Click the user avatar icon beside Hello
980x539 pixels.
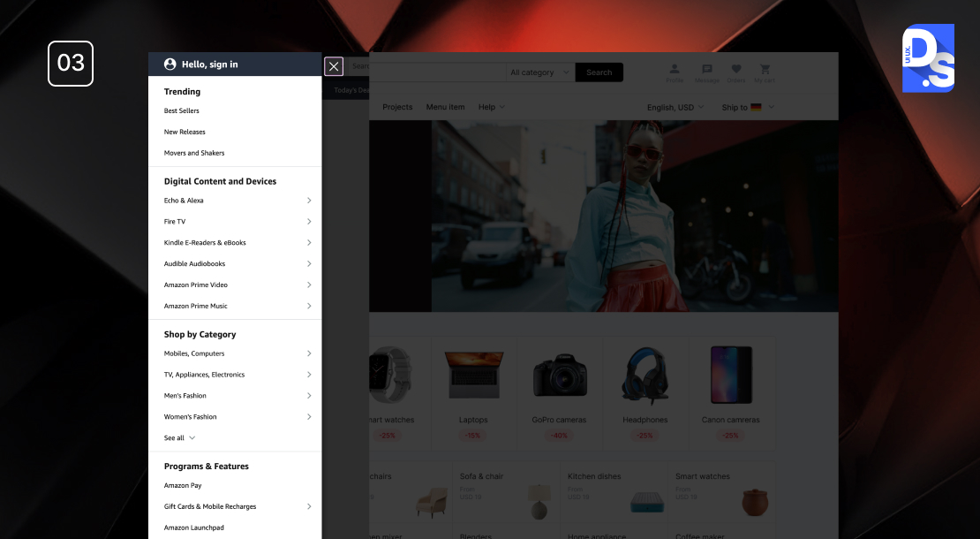click(170, 65)
